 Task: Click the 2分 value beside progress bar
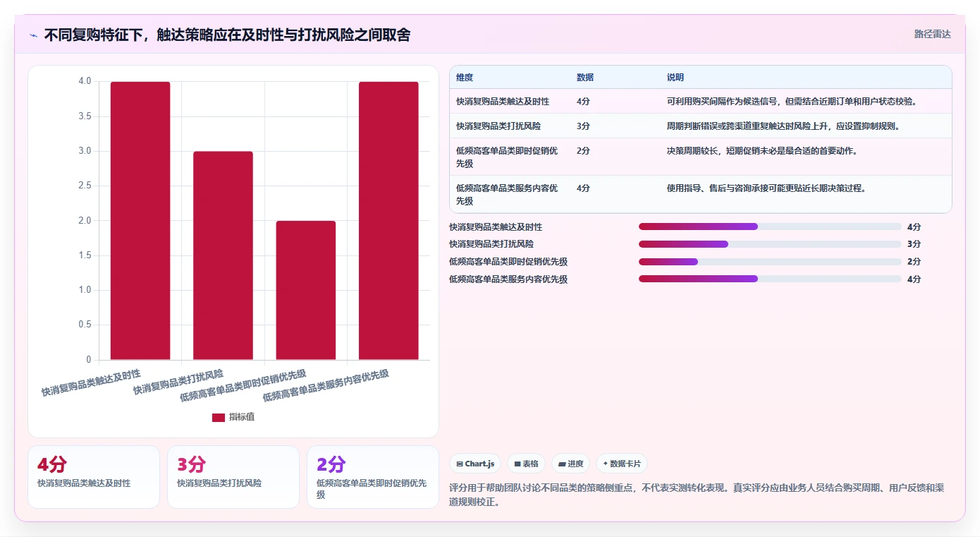(914, 262)
